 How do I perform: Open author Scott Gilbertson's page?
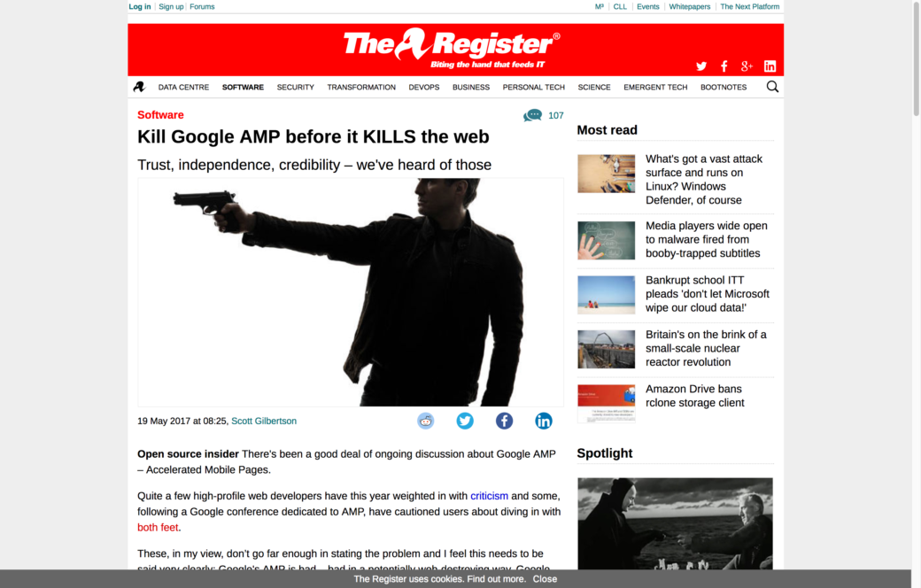pyautogui.click(x=264, y=422)
